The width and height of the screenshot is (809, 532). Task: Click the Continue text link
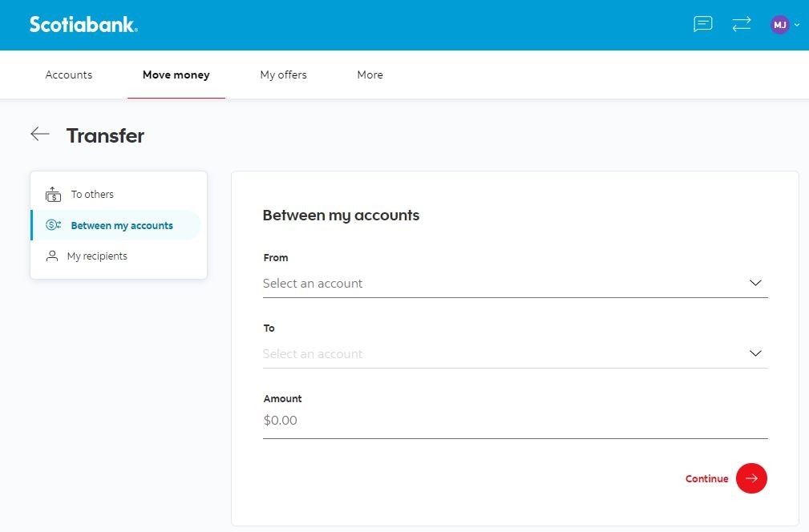(x=706, y=478)
